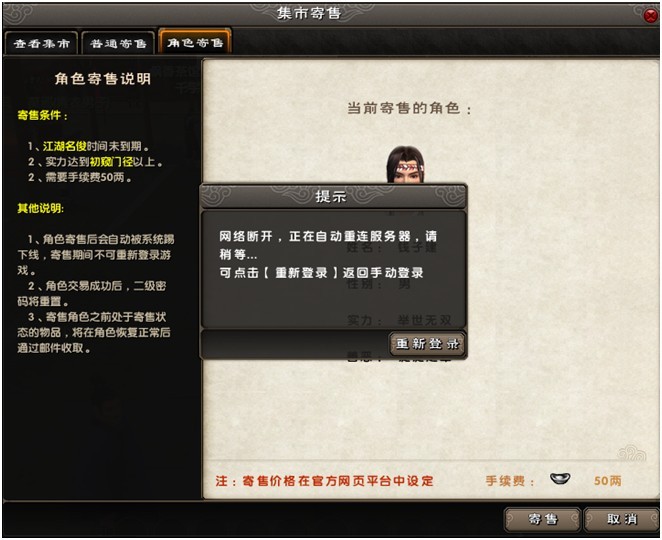Select the 角色寄售 tab
Screen dimensions: 662x540
195,42
